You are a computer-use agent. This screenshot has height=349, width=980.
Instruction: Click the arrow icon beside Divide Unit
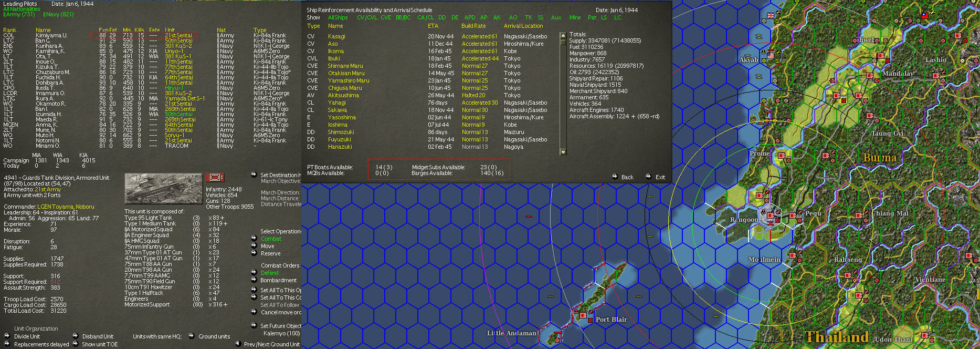coord(7,336)
